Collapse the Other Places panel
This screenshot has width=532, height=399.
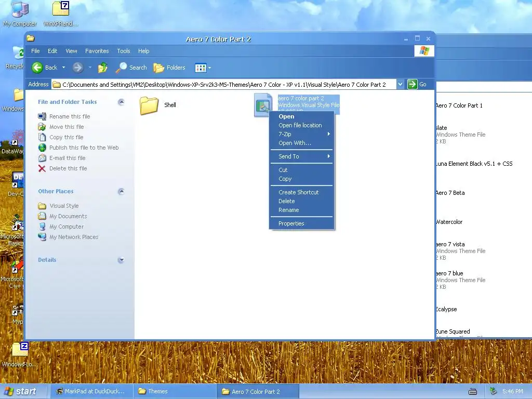coord(121,191)
